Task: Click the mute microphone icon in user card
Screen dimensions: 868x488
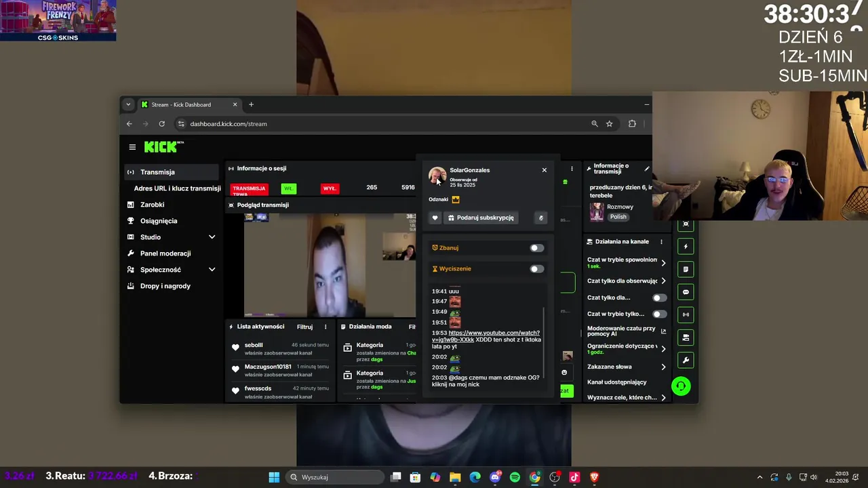Action: pyautogui.click(x=540, y=218)
